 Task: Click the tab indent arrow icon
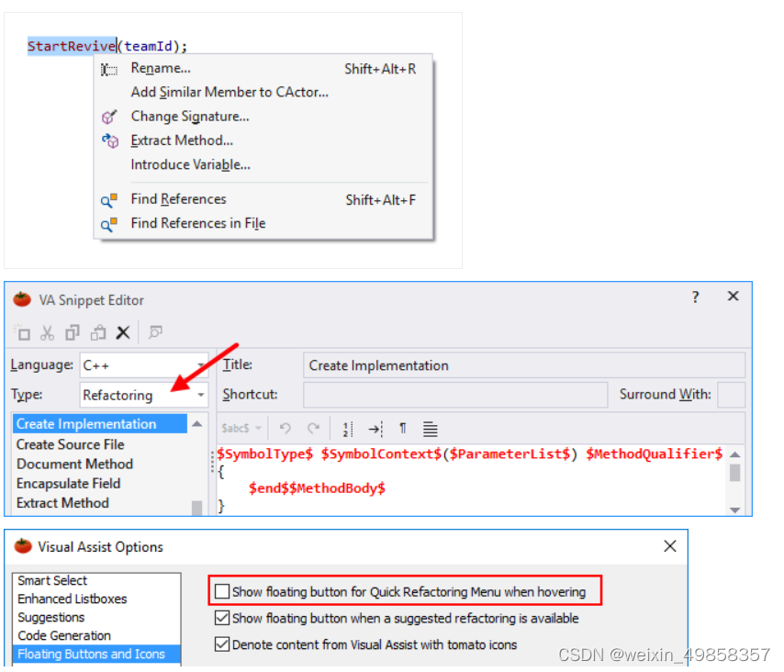375,429
